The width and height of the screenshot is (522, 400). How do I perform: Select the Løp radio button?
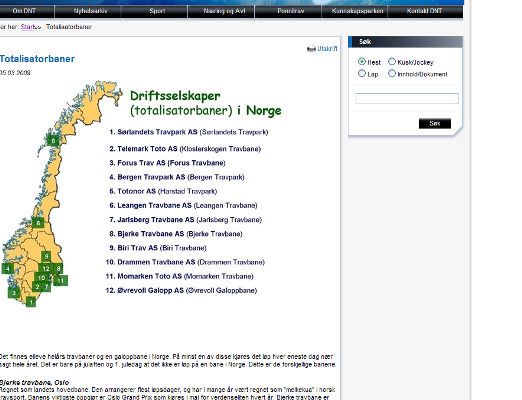(x=362, y=73)
